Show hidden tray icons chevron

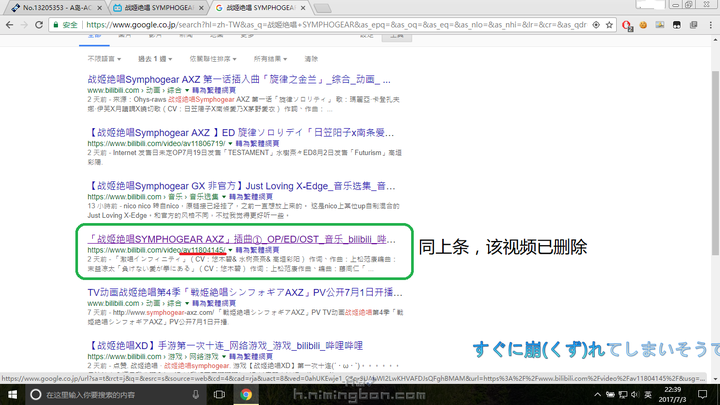tap(597, 394)
